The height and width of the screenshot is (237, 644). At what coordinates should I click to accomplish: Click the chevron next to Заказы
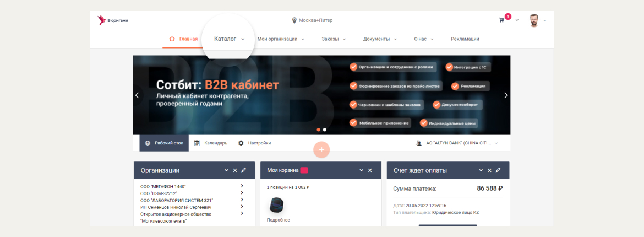point(344,40)
